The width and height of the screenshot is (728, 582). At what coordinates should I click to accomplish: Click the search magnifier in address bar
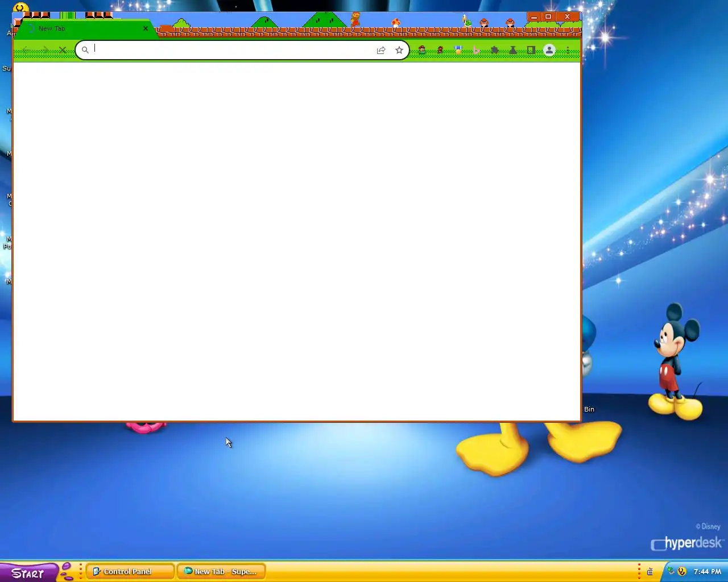pos(85,50)
